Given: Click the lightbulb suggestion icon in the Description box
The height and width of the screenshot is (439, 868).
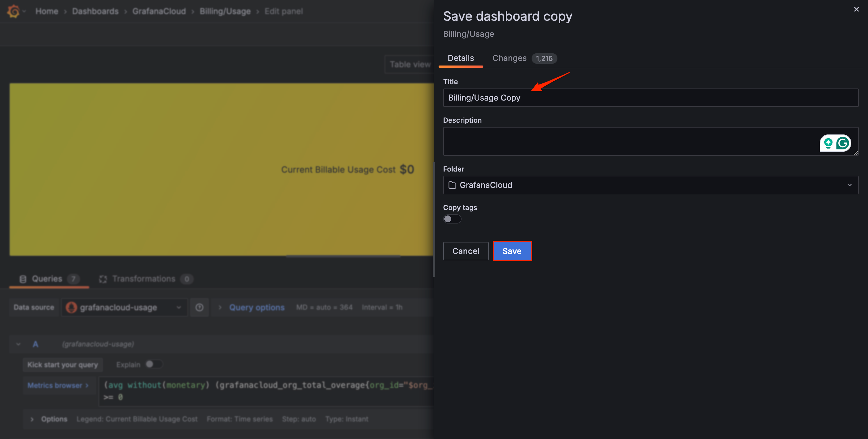Looking at the screenshot, I should point(828,143).
